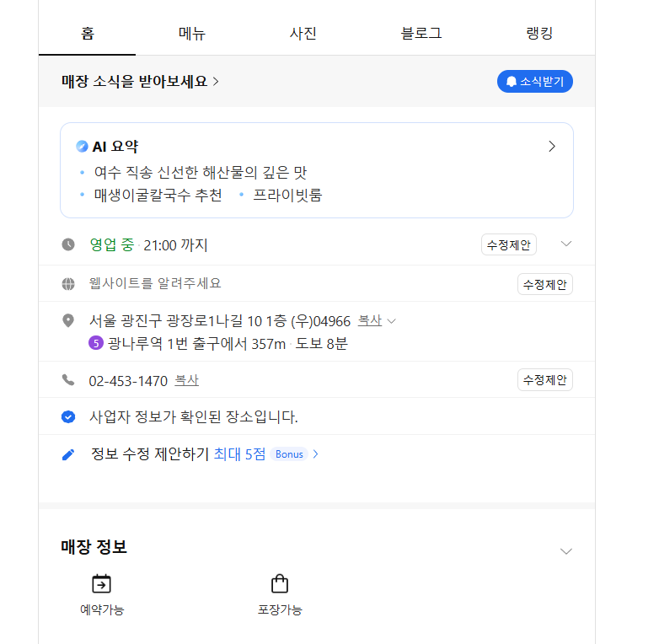The width and height of the screenshot is (659, 644).
Task: Click the location pin icon
Action: [68, 321]
